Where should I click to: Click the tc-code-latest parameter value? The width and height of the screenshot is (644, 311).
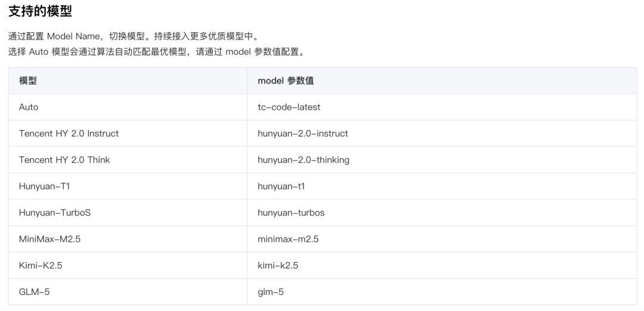(x=289, y=107)
